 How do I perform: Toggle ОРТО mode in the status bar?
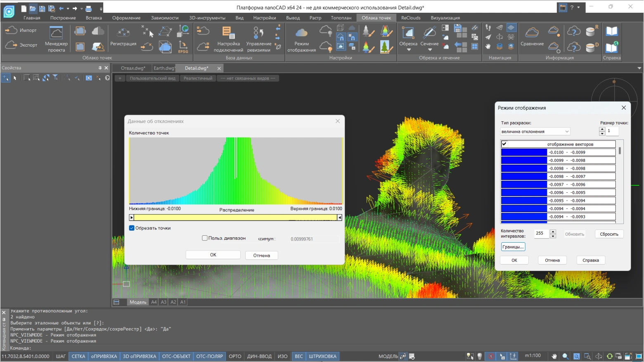(x=235, y=356)
